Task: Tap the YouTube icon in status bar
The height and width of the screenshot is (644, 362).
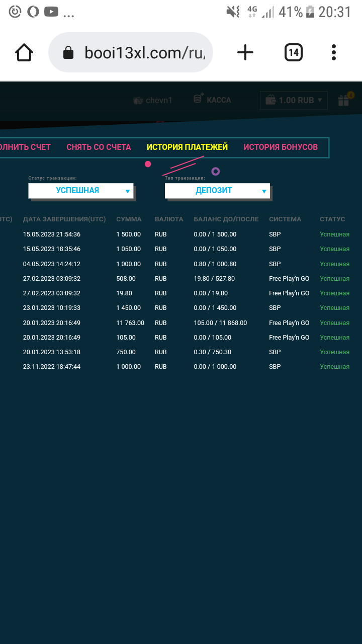Action: pos(51,11)
